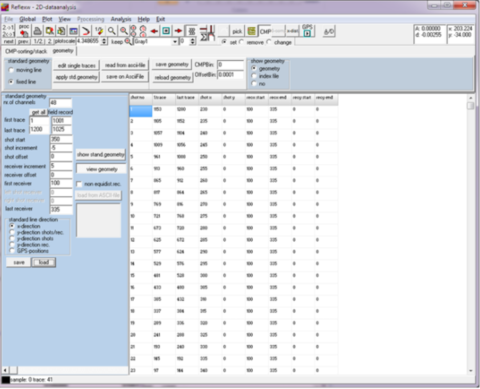Open the Analysis menu
The width and height of the screenshot is (480, 389).
click(x=121, y=19)
